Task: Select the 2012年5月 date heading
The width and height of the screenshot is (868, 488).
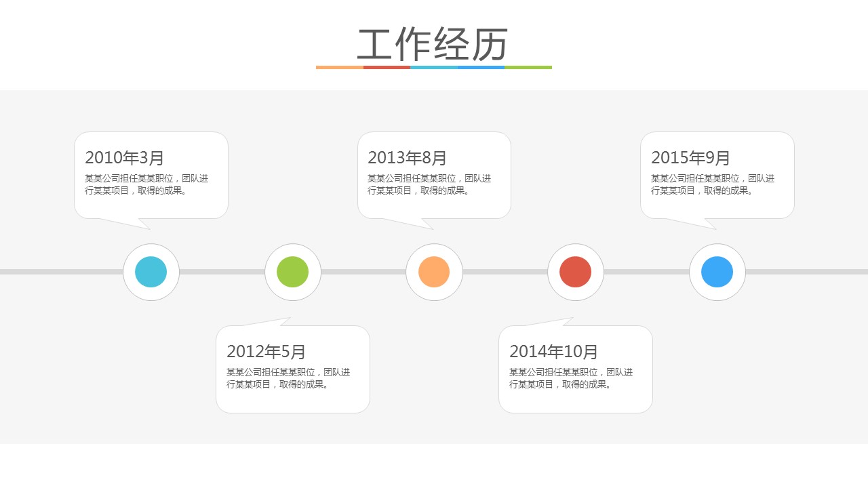Action: tap(267, 352)
